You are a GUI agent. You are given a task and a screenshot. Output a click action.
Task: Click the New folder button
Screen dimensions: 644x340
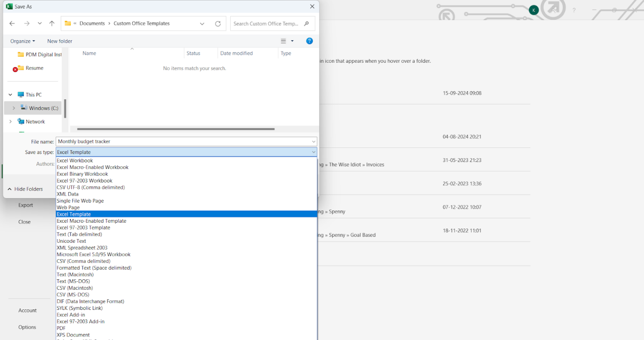60,41
